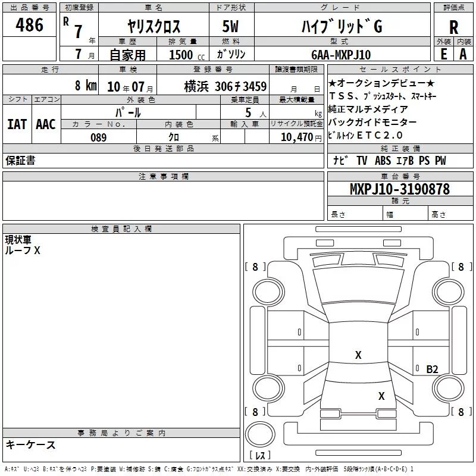Viewport: 476px width, 476px height.
Task: Select the 純正装備 header
Action: [x=400, y=148]
